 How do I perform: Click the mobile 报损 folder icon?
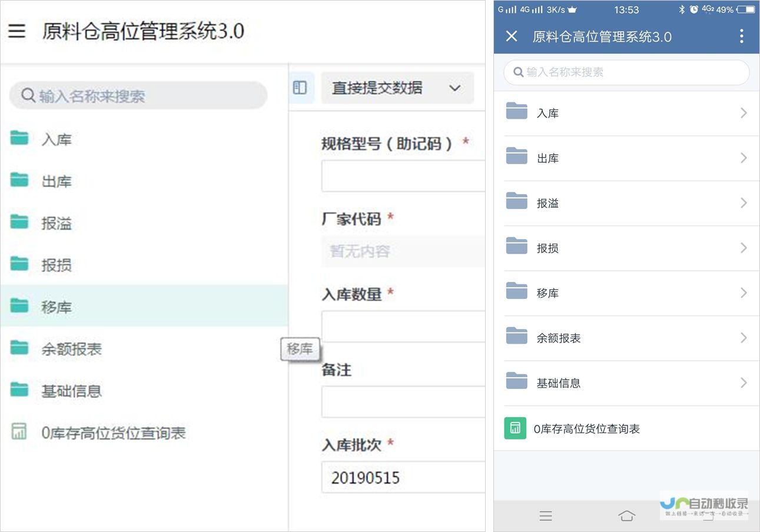(517, 246)
